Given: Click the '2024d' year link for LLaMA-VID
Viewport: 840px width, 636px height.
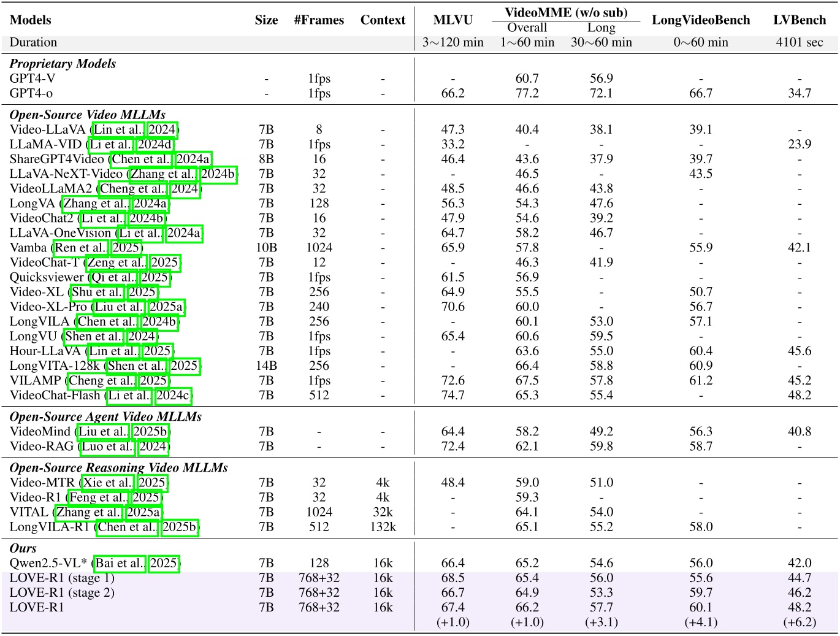Looking at the screenshot, I should tap(155, 144).
